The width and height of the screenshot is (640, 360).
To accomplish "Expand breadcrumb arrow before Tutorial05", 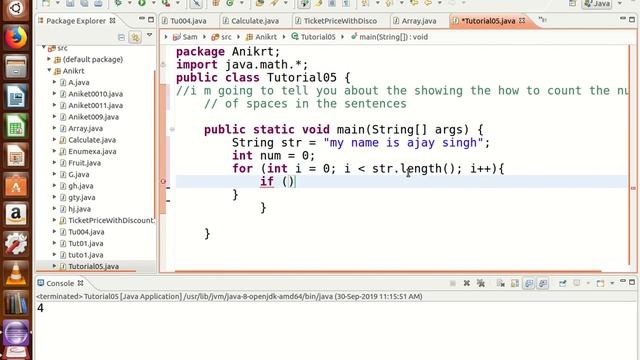I will (x=284, y=37).
